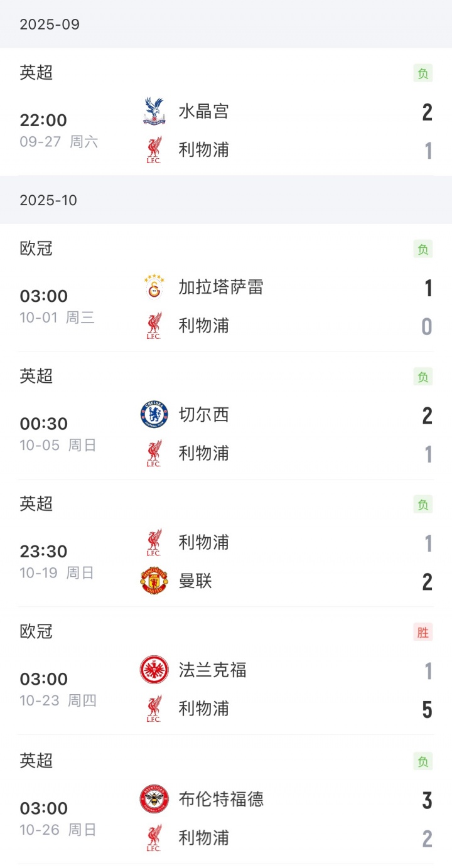Open the 加拉塔萨雷 team page link

point(220,287)
